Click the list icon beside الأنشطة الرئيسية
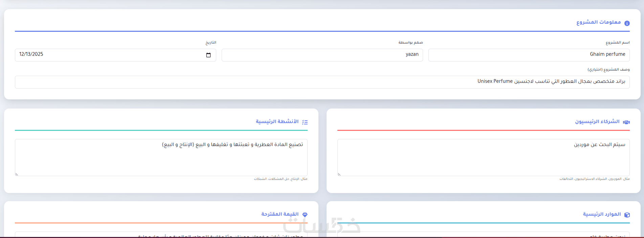This screenshot has height=238, width=644. pyautogui.click(x=305, y=122)
